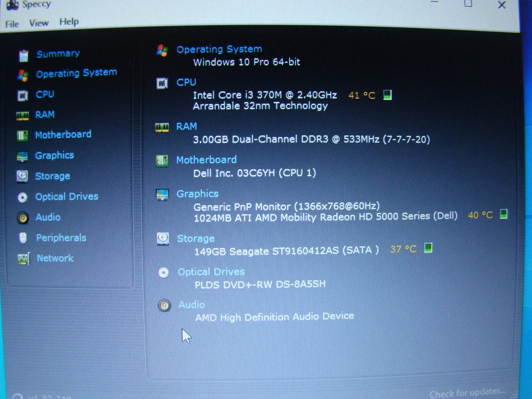This screenshot has height=399, width=532.
Task: Select Audio in the sidebar
Action: [x=48, y=217]
